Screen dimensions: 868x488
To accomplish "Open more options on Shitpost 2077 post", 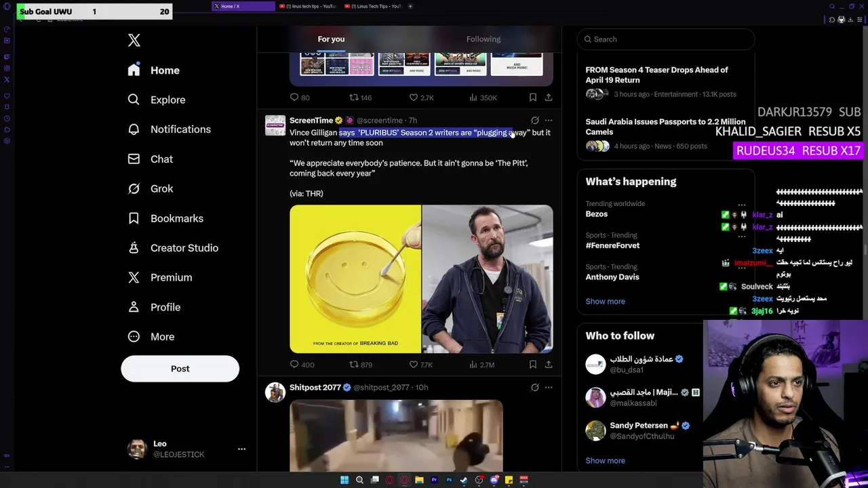I will 549,388.
